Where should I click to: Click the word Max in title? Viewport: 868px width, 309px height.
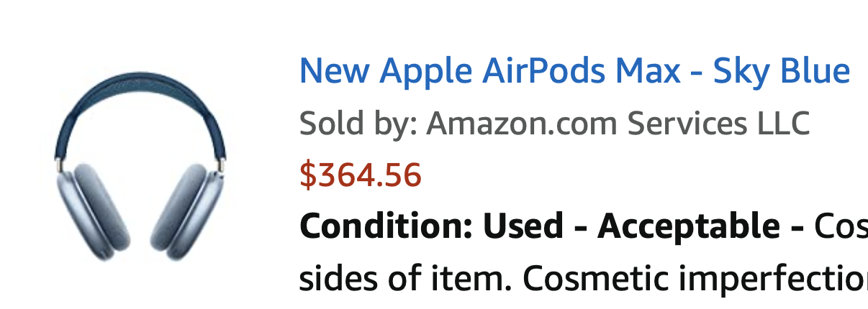[648, 70]
